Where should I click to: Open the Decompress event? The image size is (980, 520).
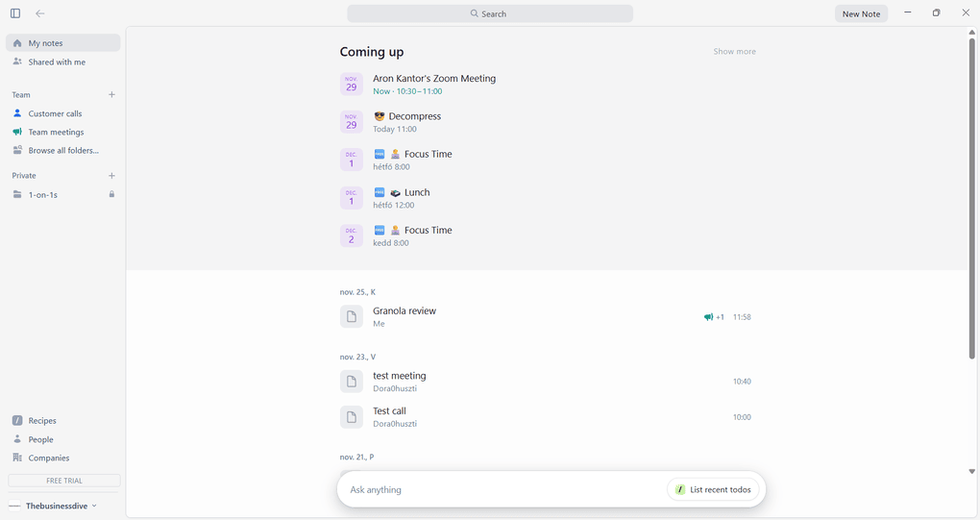pyautogui.click(x=406, y=116)
